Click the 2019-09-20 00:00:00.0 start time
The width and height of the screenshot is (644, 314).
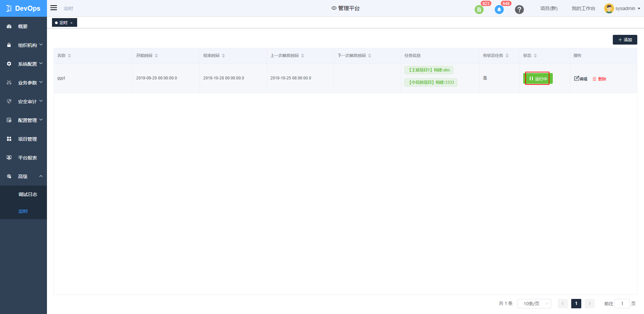pos(157,78)
